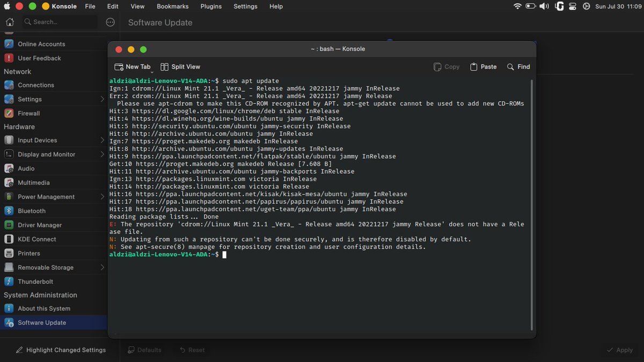Click New Tab in the Konsole toolbar
Screen dimensions: 644x362
[132, 67]
